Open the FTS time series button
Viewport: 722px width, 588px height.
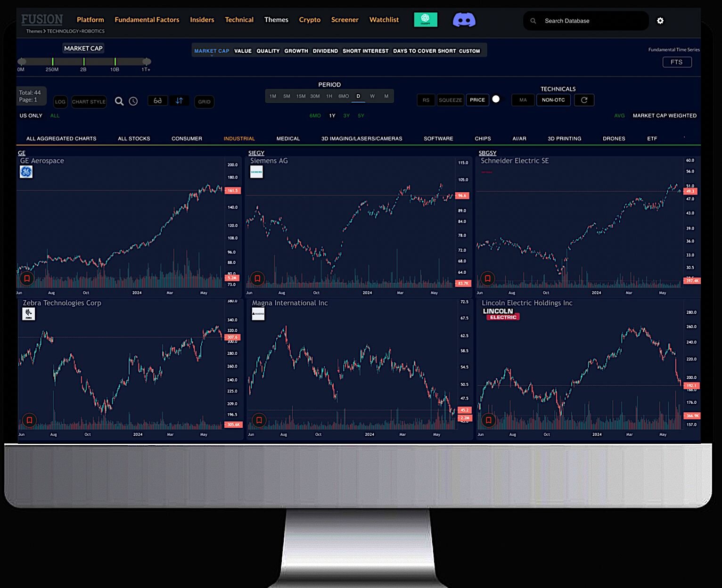click(x=677, y=62)
